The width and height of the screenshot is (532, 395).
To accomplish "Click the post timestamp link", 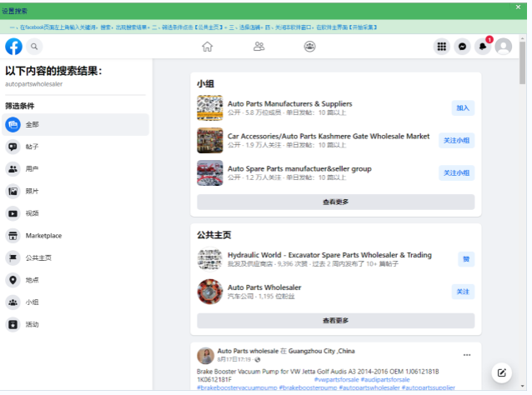I will (234, 359).
